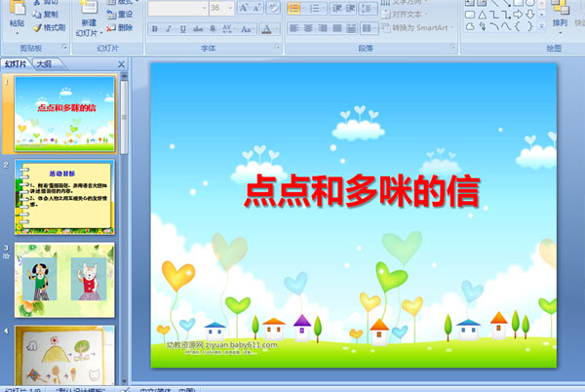
Task: Select slide 2 thumbnail 活动目标
Action: [63, 198]
